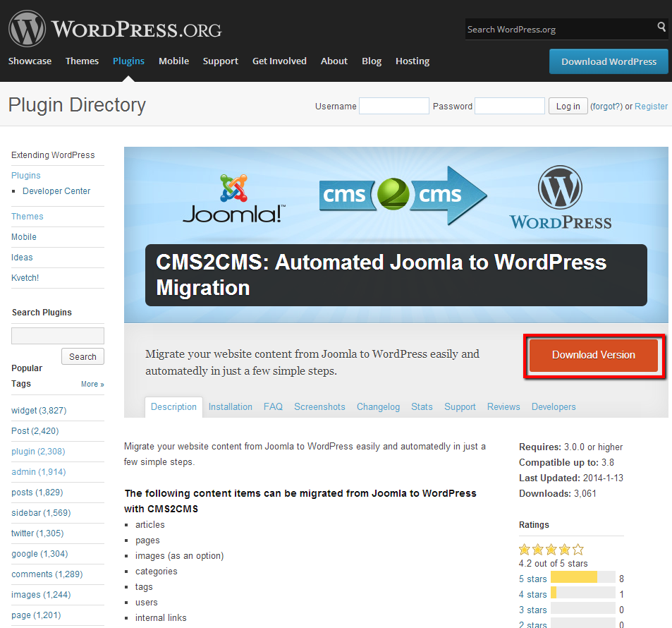Open the Get Involved menu
672x628 pixels.
279,61
